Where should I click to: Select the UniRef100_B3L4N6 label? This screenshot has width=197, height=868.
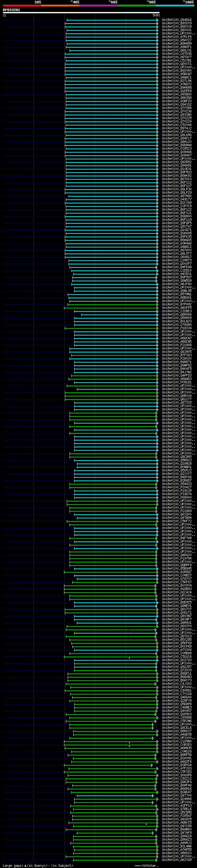pyautogui.click(x=177, y=846)
